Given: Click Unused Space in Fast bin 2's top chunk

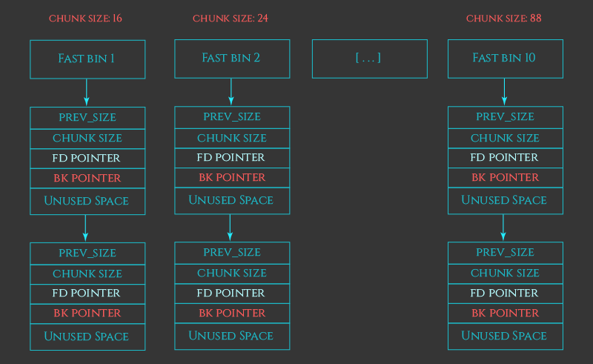Looking at the screenshot, I should coord(231,200).
